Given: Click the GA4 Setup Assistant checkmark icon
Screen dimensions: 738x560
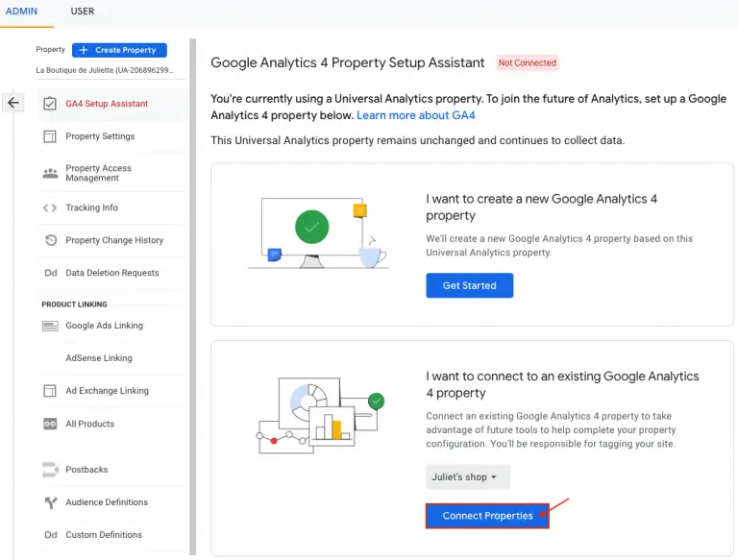Looking at the screenshot, I should pyautogui.click(x=51, y=104).
